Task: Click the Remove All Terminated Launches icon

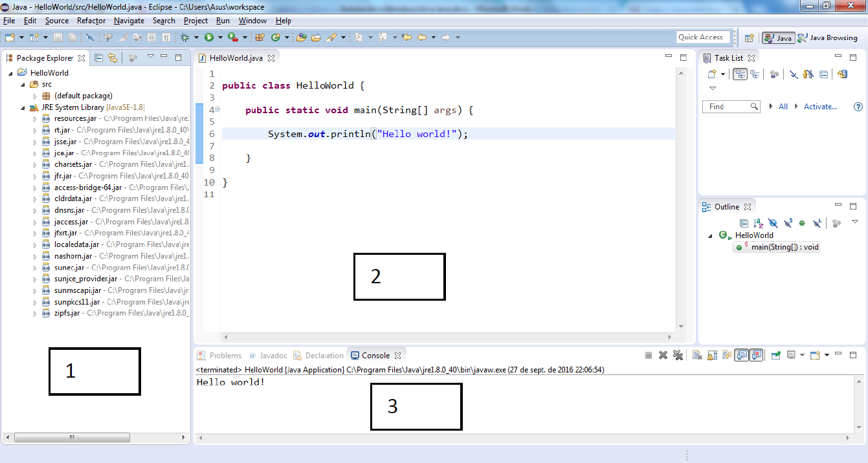Action: [678, 355]
